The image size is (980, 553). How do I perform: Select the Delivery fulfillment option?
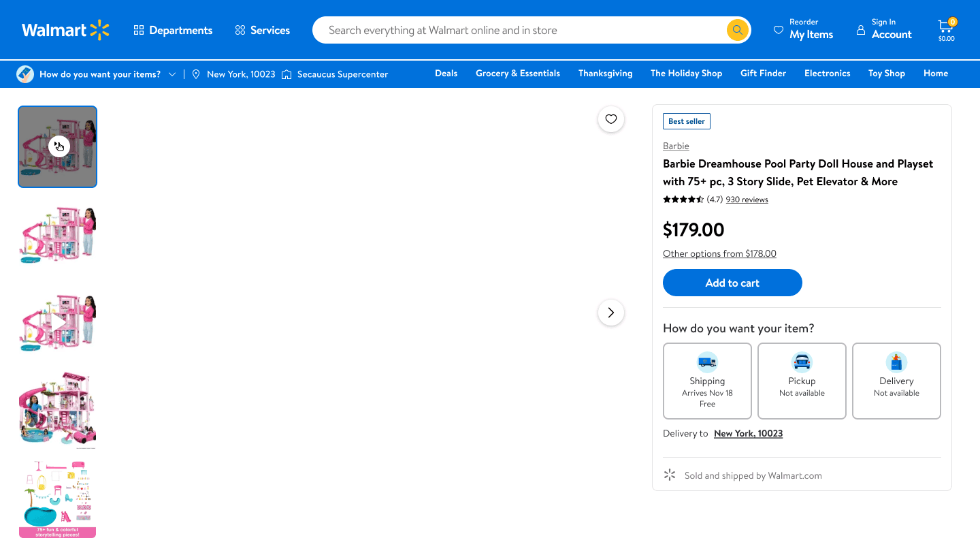(x=896, y=381)
